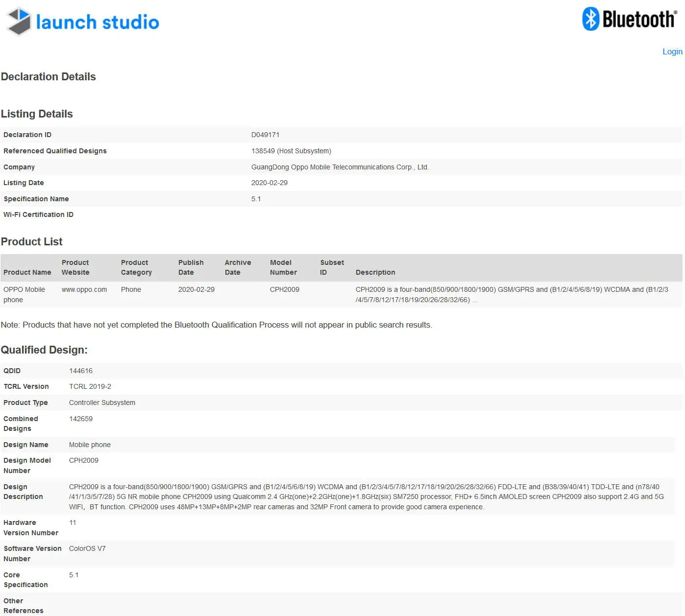Click the QDID value 144616

tap(81, 371)
